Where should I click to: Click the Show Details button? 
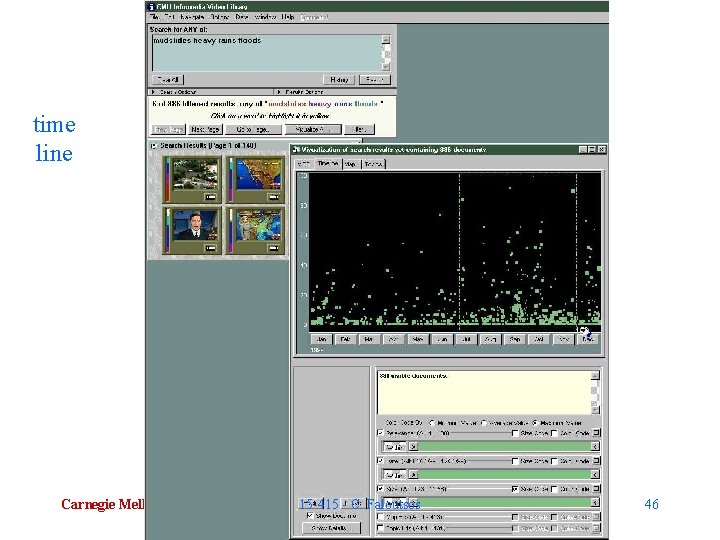[331, 528]
